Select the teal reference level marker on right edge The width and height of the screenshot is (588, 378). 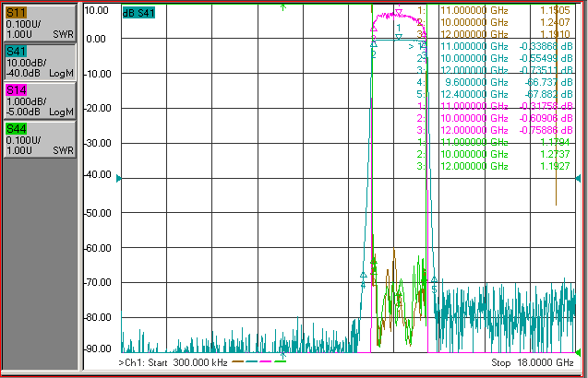(x=578, y=178)
